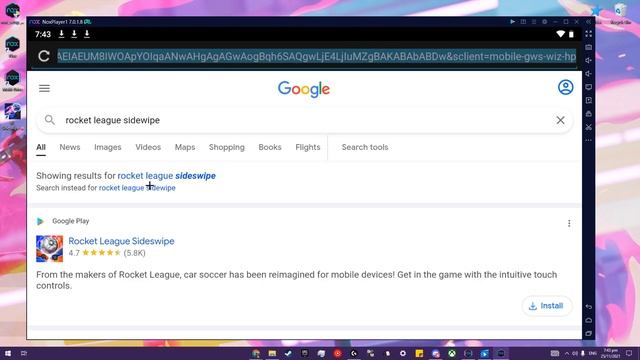Screen dimensions: 640x360
Task: Click the '4.7' star rating text
Action: click(x=74, y=253)
